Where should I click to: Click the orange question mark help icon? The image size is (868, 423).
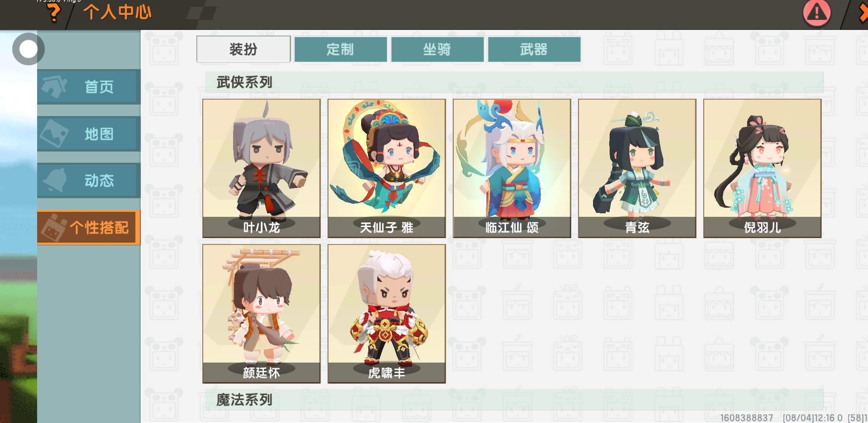coord(54,12)
